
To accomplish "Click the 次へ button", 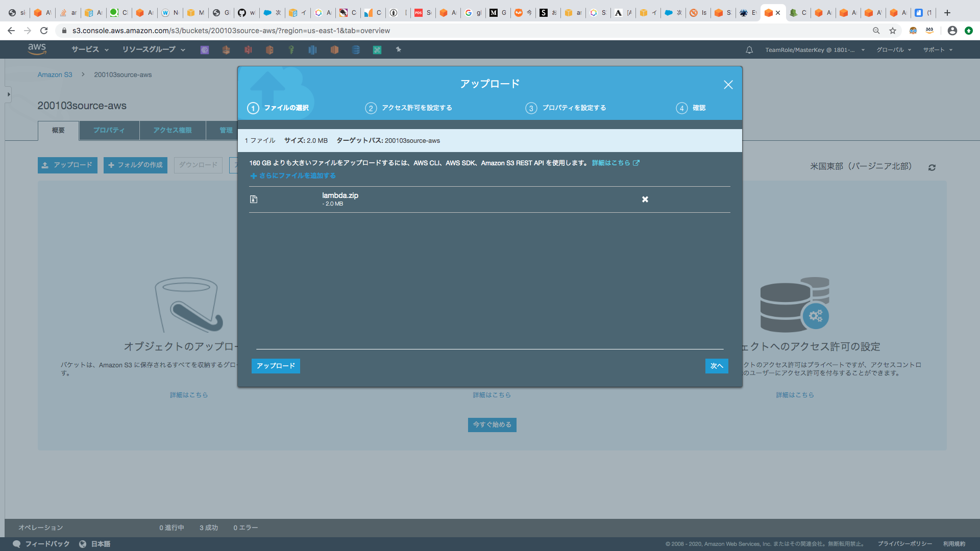I will coord(717,366).
